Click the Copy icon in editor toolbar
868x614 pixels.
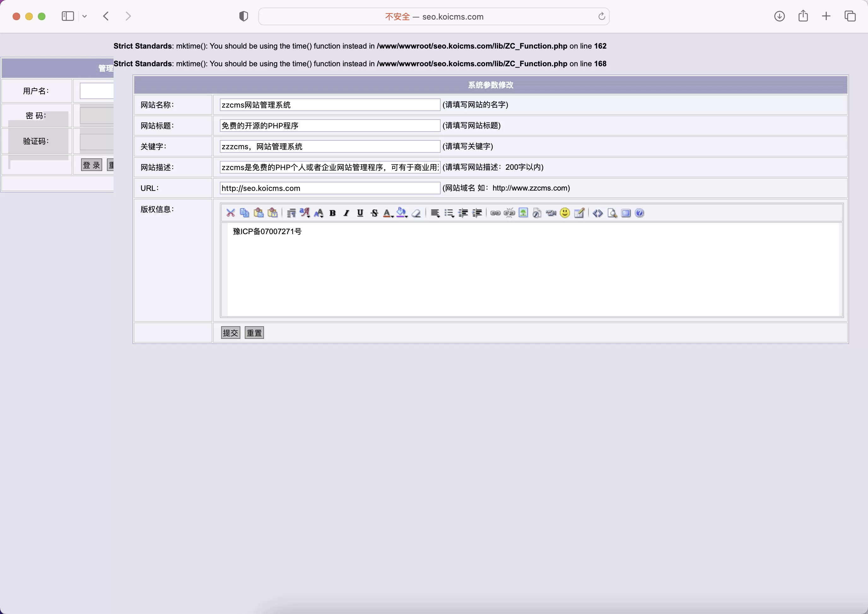click(244, 213)
